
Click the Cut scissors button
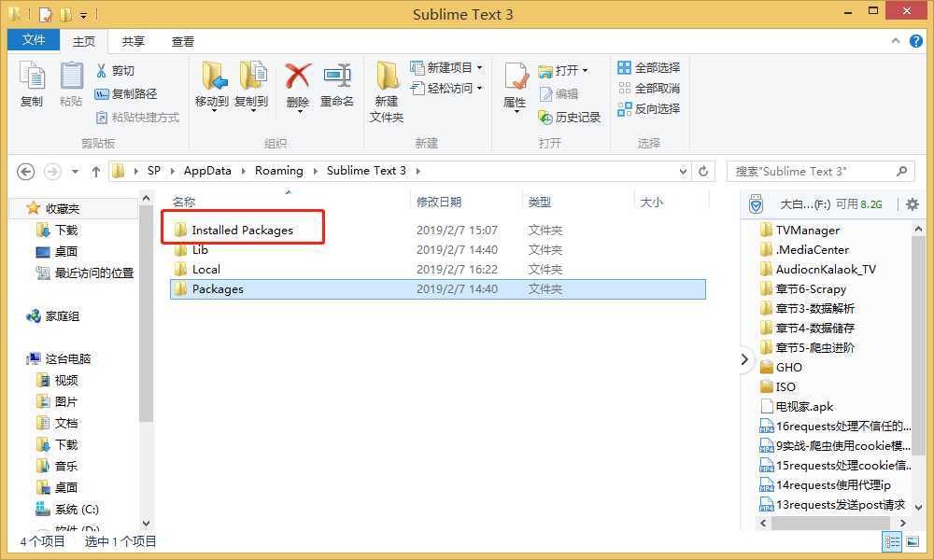pos(115,70)
